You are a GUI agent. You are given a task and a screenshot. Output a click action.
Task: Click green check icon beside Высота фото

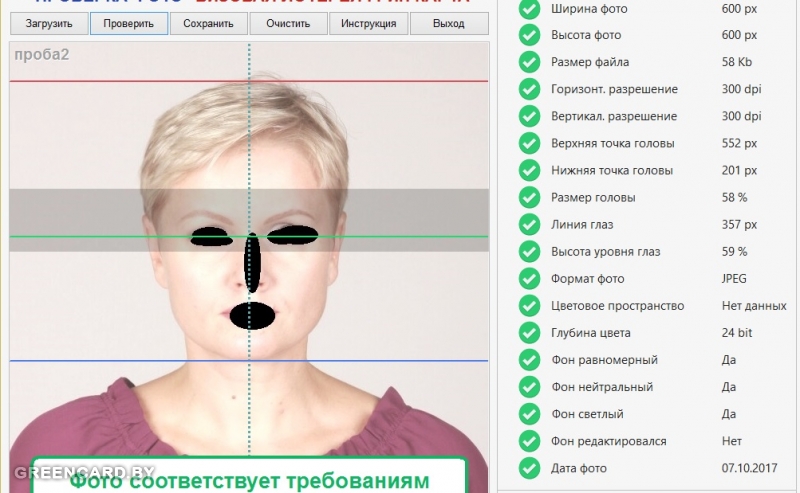click(529, 36)
